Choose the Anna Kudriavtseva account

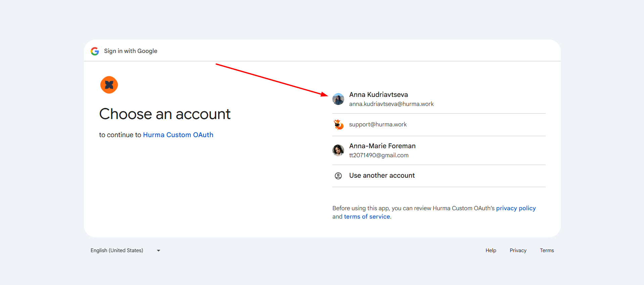click(x=439, y=99)
